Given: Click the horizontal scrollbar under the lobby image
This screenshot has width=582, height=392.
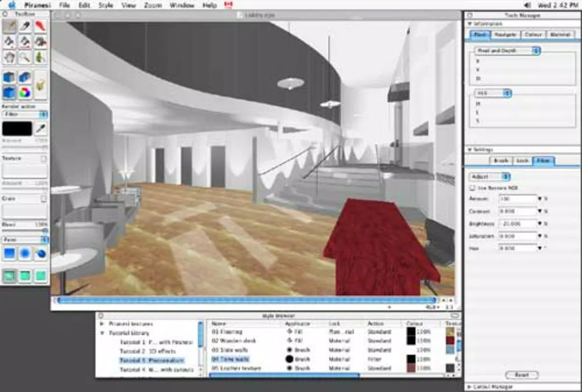Looking at the screenshot, I should 246,300.
